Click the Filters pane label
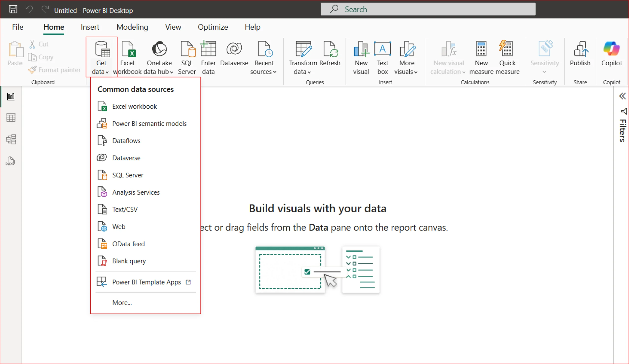629x364 pixels. (623, 130)
